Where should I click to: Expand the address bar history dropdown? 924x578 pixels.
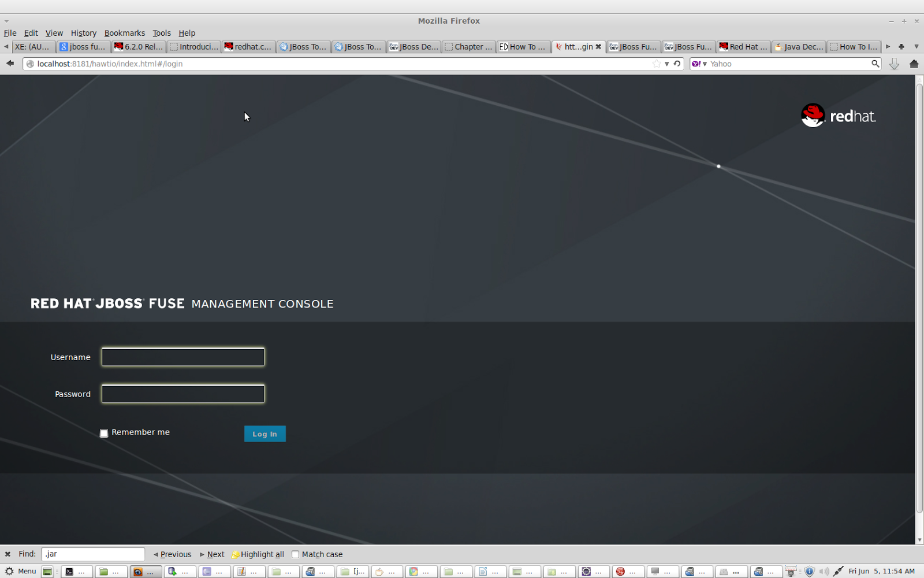click(667, 64)
